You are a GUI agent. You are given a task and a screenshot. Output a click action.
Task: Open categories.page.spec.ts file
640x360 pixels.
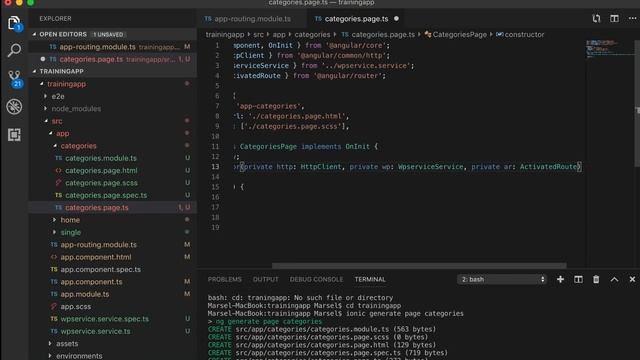pyautogui.click(x=113, y=195)
